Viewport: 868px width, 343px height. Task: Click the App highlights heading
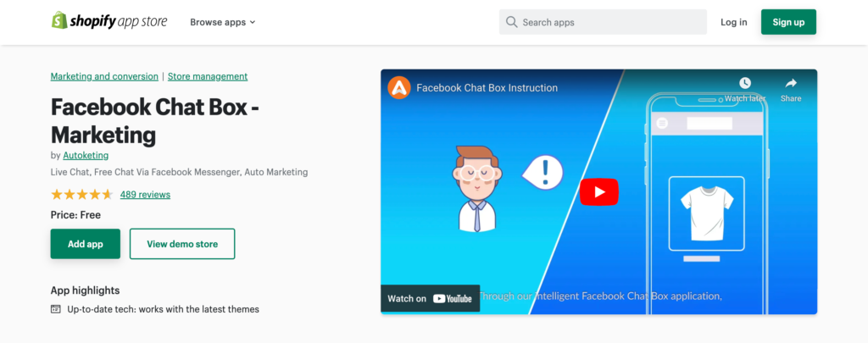(86, 290)
